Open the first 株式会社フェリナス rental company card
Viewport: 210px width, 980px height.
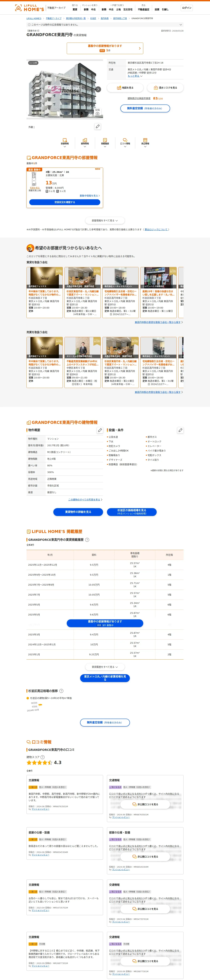point(45,292)
